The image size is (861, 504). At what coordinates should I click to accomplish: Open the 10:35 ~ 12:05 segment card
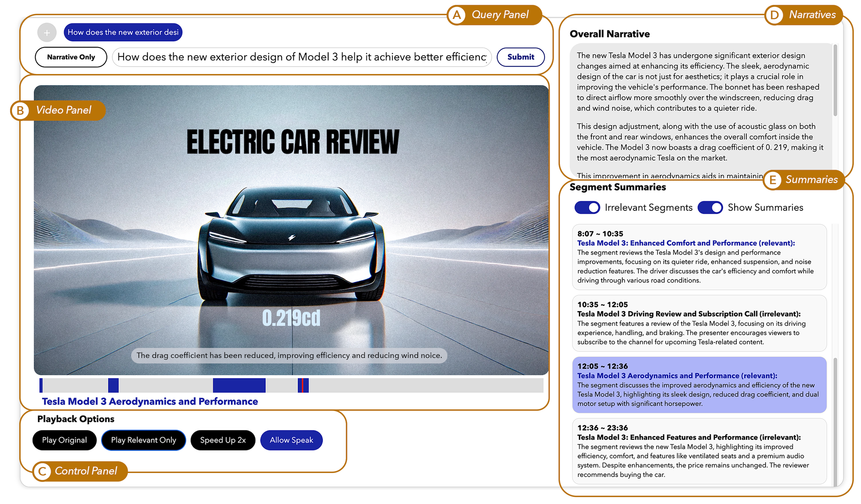pos(699,323)
